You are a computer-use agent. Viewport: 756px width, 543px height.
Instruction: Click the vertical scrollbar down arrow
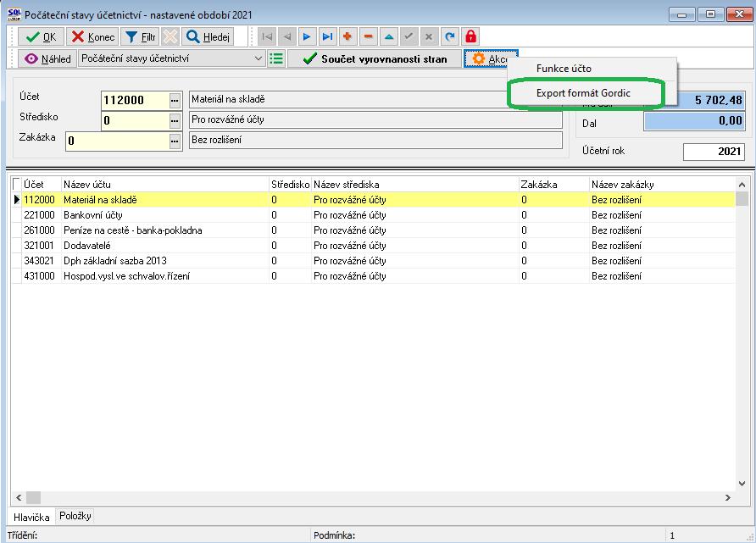click(x=742, y=484)
